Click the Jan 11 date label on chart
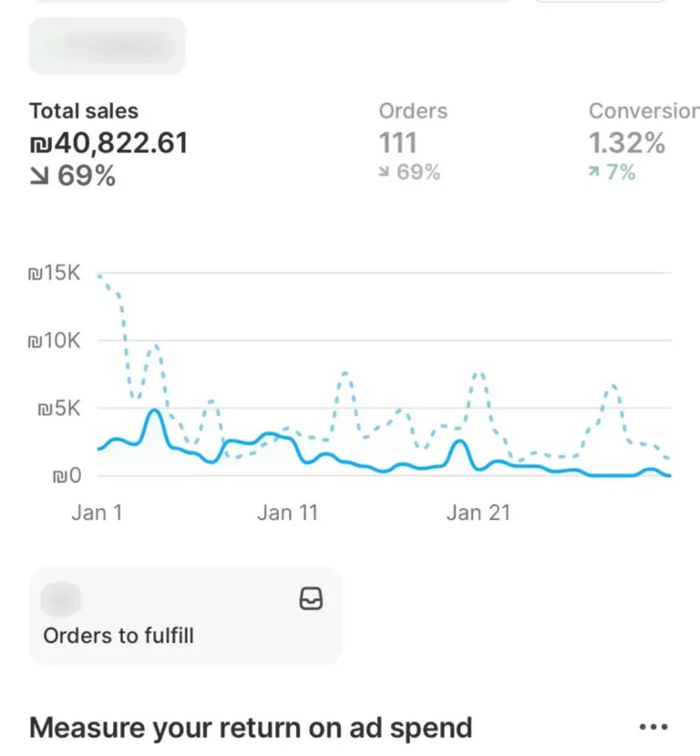This screenshot has height=756, width=700. pos(287,513)
